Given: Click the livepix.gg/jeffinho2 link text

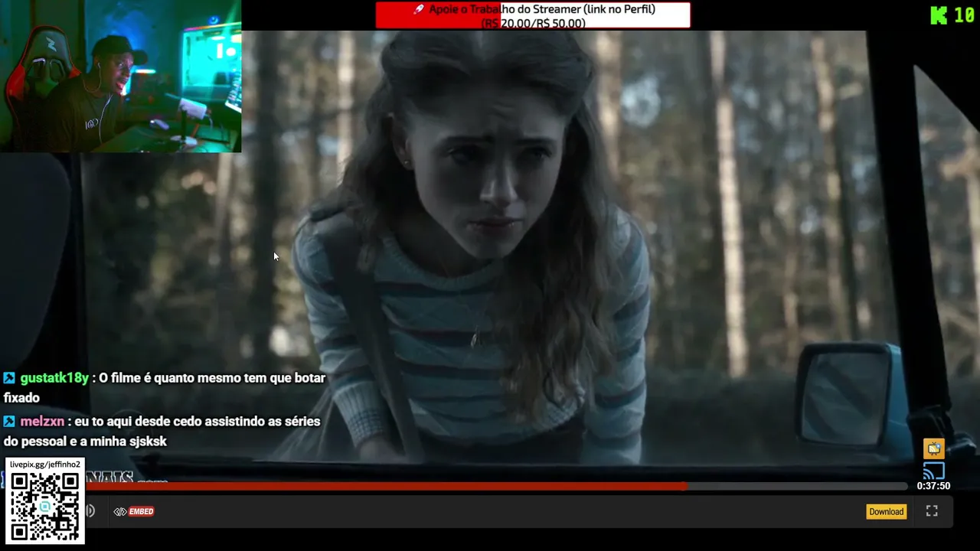Looking at the screenshot, I should 45,465.
